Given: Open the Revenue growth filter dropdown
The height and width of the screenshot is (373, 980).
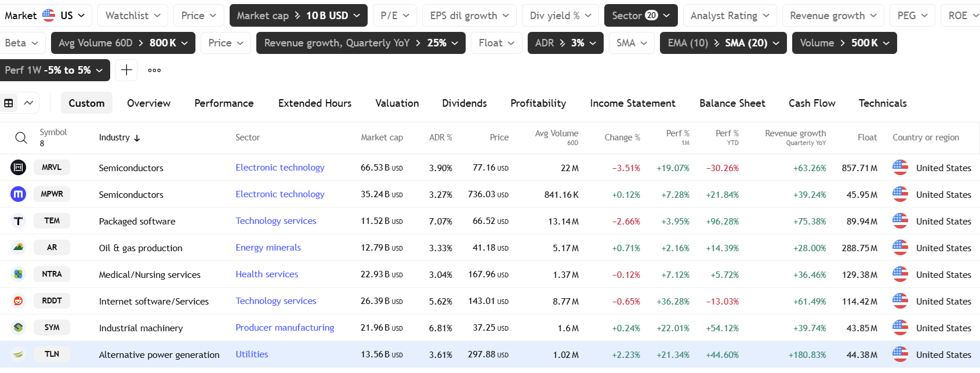Looking at the screenshot, I should (833, 16).
